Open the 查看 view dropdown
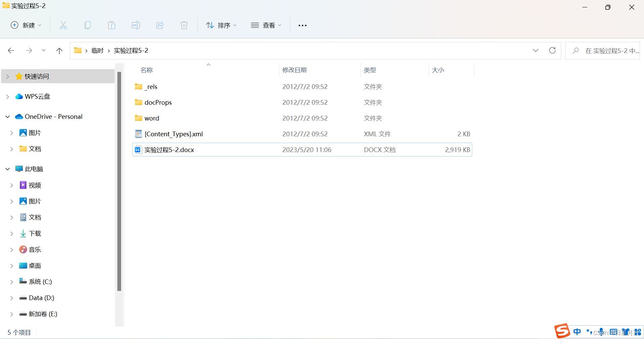 (266, 25)
